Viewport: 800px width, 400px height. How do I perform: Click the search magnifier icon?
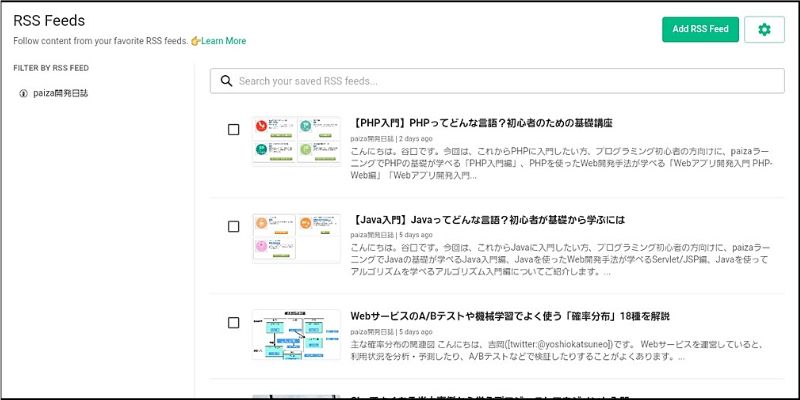point(227,81)
